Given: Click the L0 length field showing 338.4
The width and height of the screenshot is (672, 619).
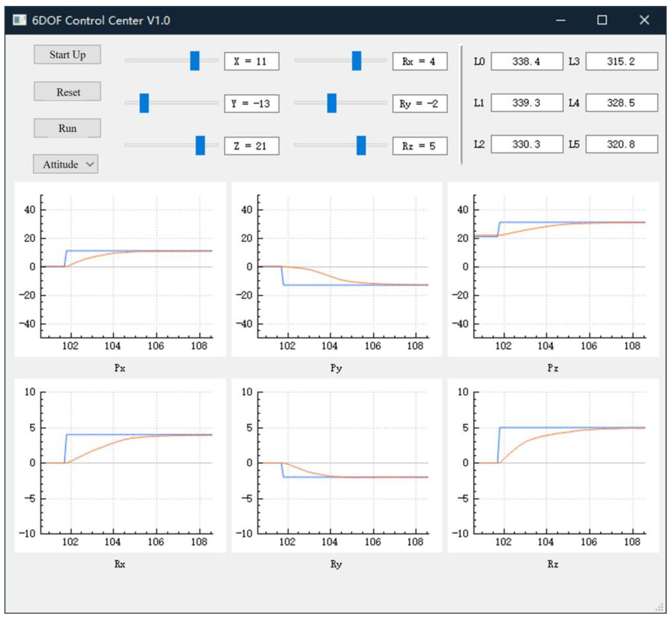Looking at the screenshot, I should (527, 61).
